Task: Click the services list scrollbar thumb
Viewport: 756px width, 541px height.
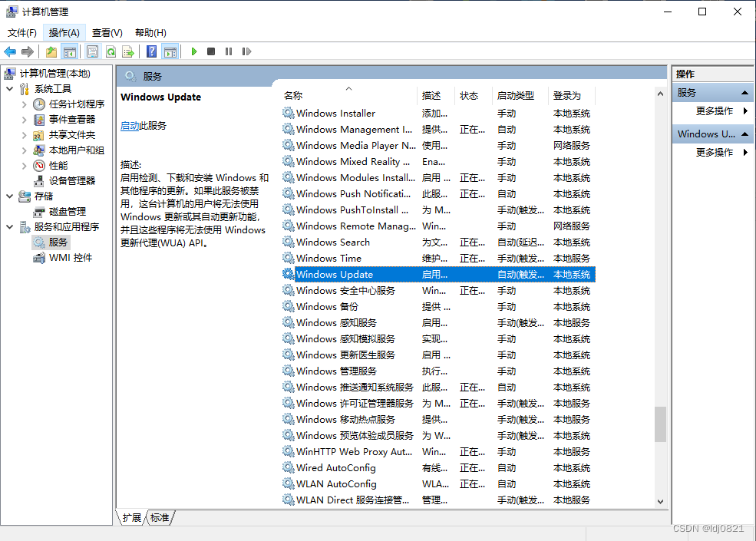Action: coord(660,424)
